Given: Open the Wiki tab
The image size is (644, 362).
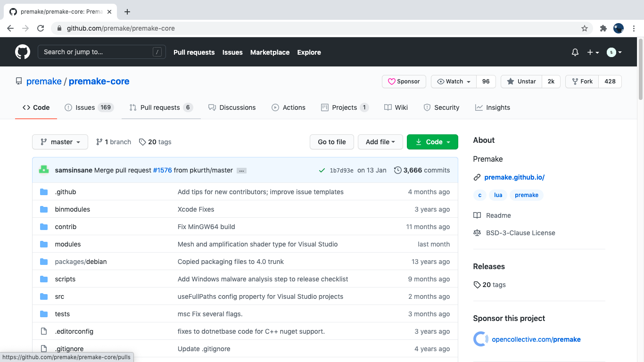Looking at the screenshot, I should 396,107.
